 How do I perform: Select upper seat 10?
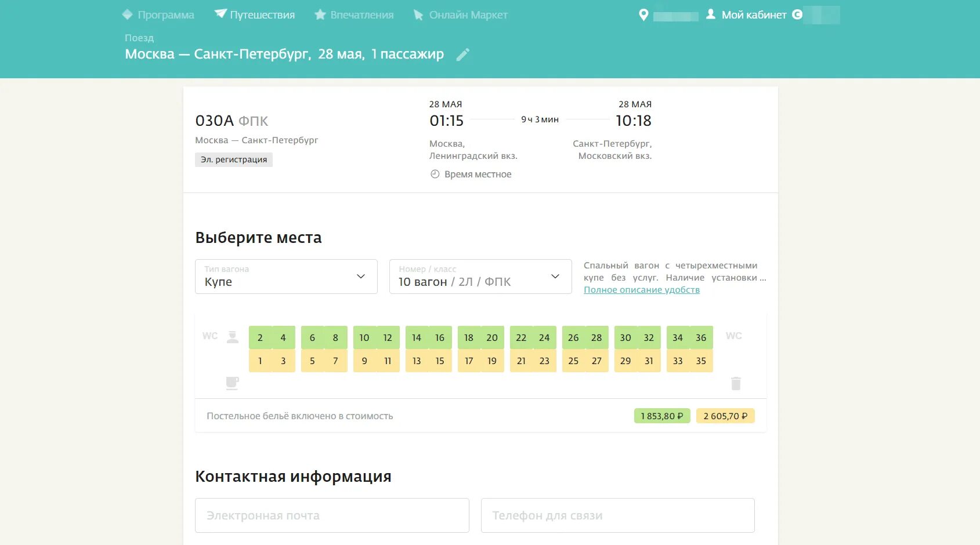pyautogui.click(x=364, y=337)
